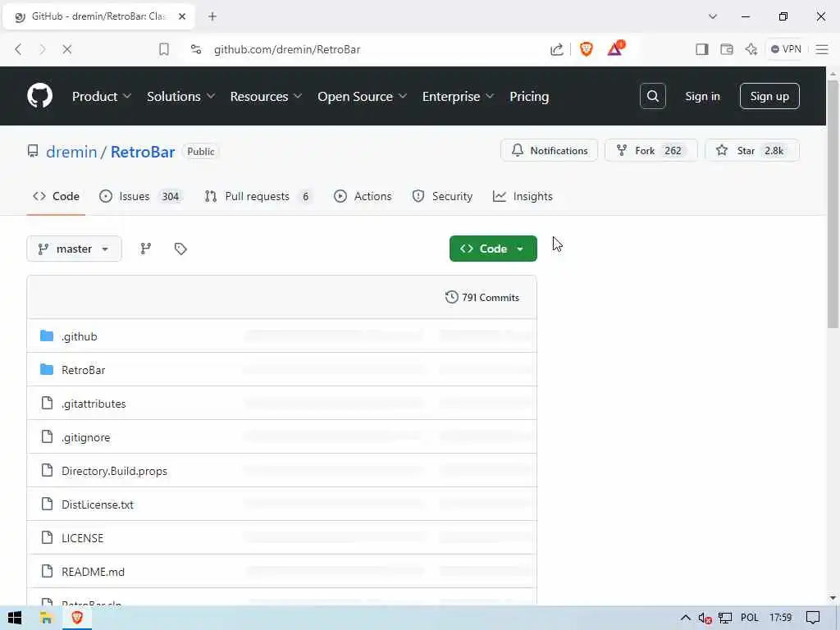Open site settings icon in address bar
840x630 pixels.
196,49
